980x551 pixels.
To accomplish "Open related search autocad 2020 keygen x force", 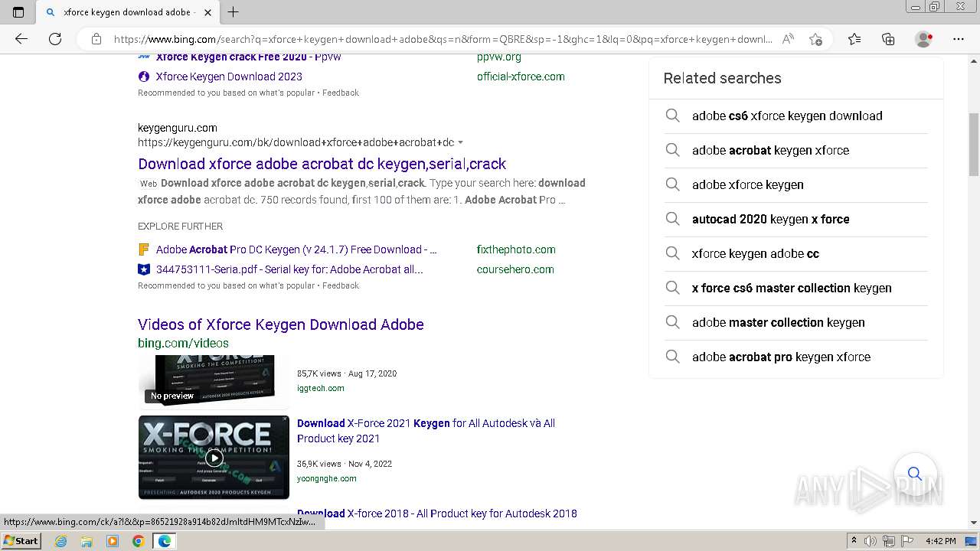I will [770, 219].
